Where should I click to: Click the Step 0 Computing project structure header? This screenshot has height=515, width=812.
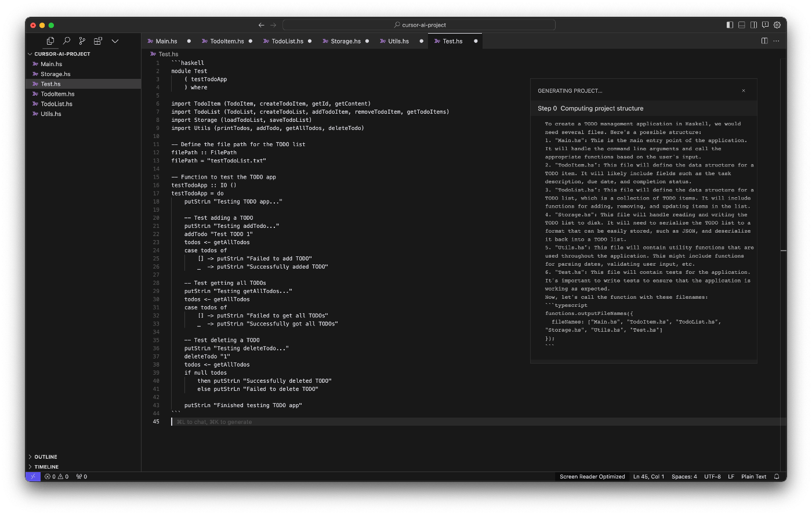644,108
